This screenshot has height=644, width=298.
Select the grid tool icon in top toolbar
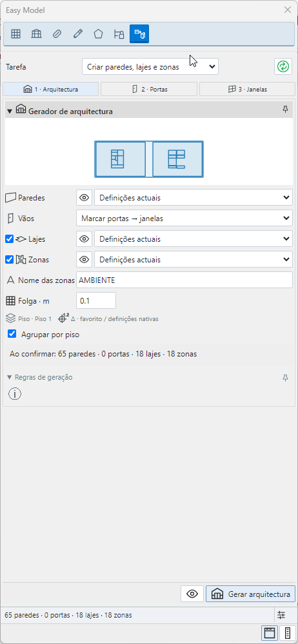point(15,34)
